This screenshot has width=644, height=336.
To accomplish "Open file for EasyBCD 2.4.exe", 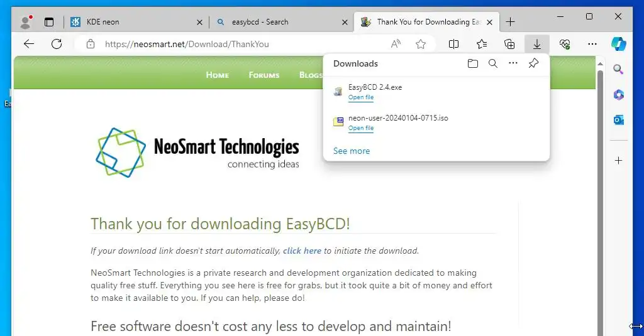I will point(361,97).
